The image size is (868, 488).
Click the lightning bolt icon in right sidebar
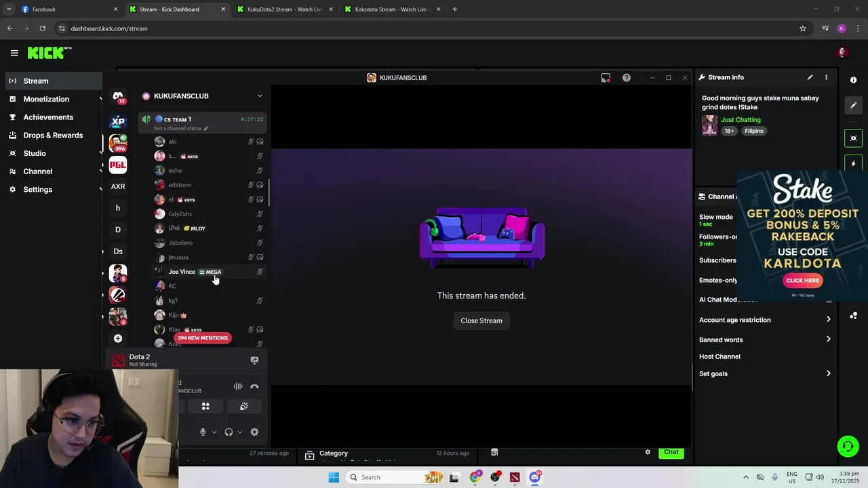(853, 164)
